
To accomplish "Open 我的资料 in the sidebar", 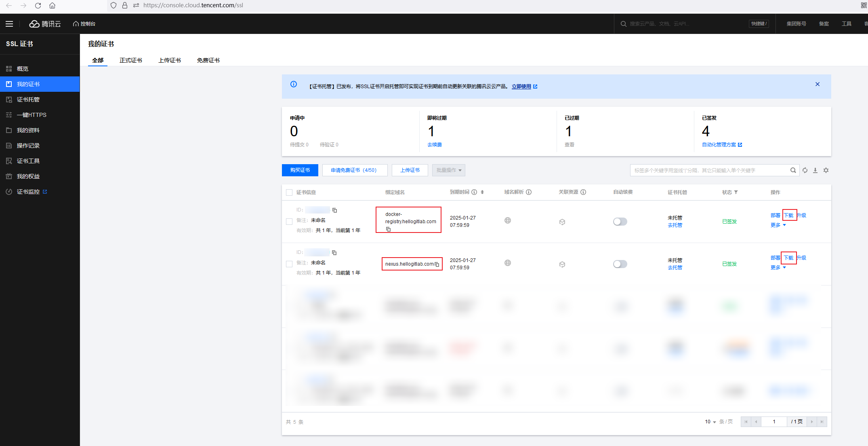I will (40, 130).
